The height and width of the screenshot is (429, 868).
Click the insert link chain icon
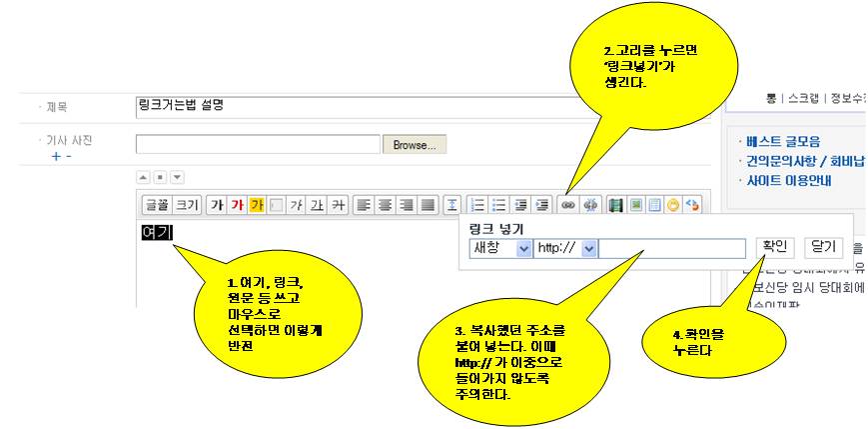[x=567, y=204]
